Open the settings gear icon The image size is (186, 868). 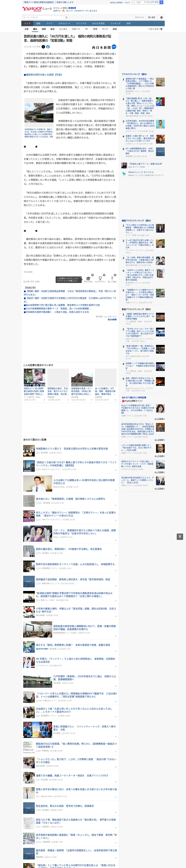click(161, 17)
